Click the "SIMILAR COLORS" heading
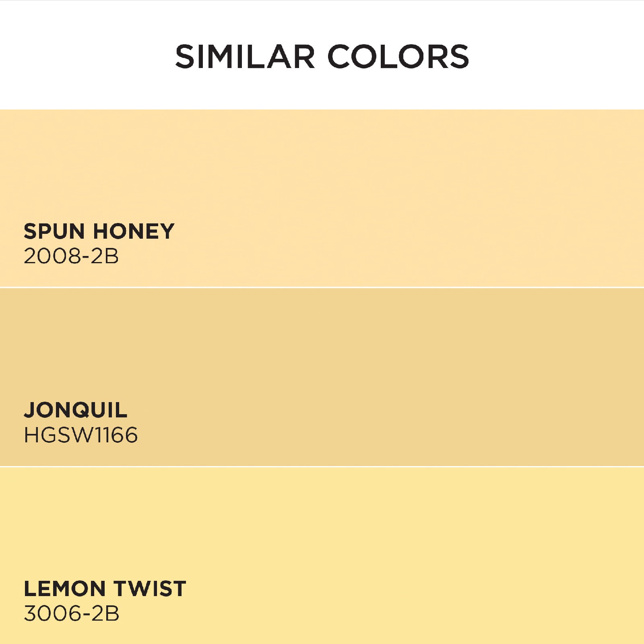The image size is (644, 644). 322,56
